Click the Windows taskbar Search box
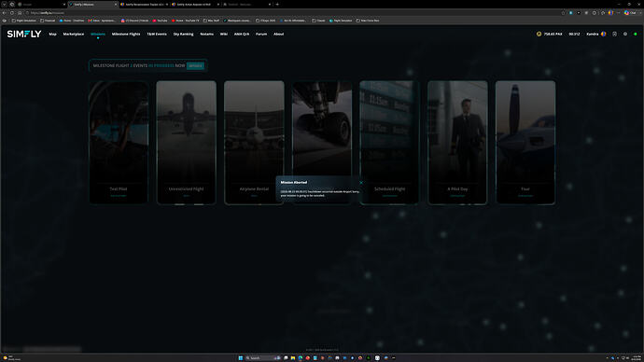This screenshot has height=362, width=644. [263, 358]
